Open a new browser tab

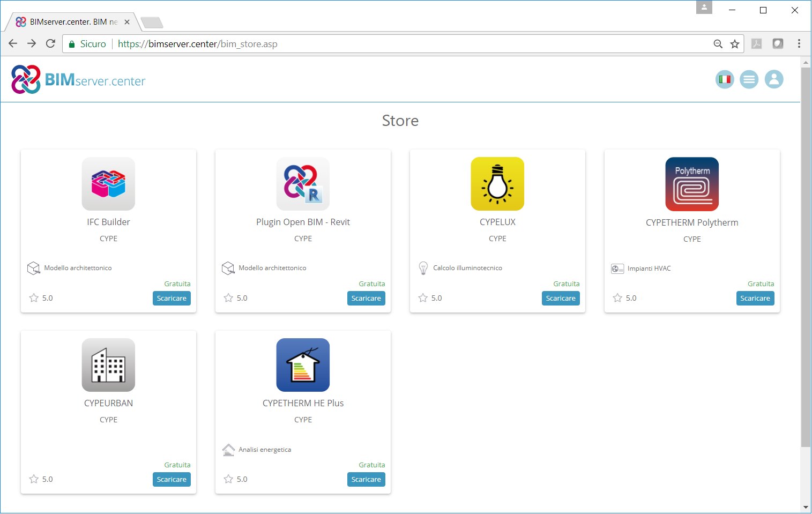coord(152,23)
